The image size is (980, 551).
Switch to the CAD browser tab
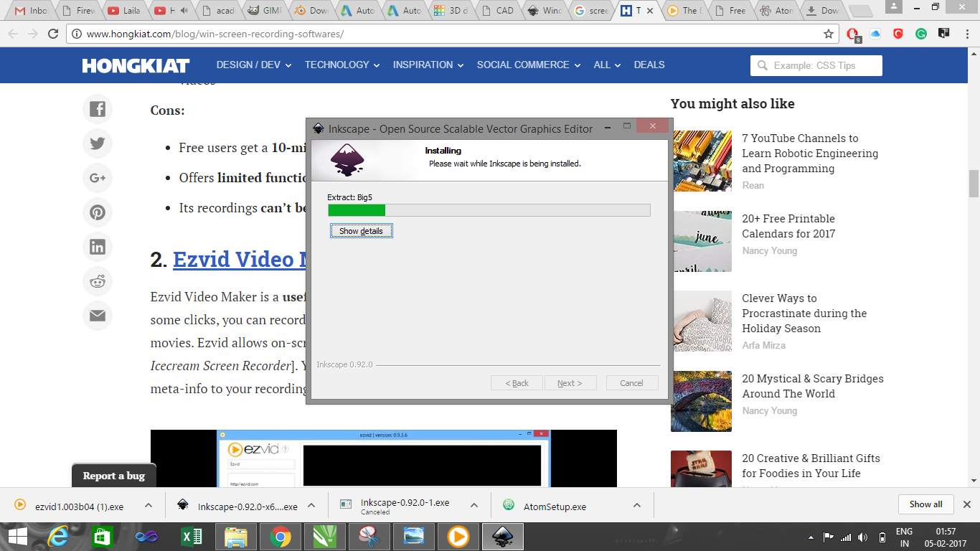pyautogui.click(x=498, y=11)
